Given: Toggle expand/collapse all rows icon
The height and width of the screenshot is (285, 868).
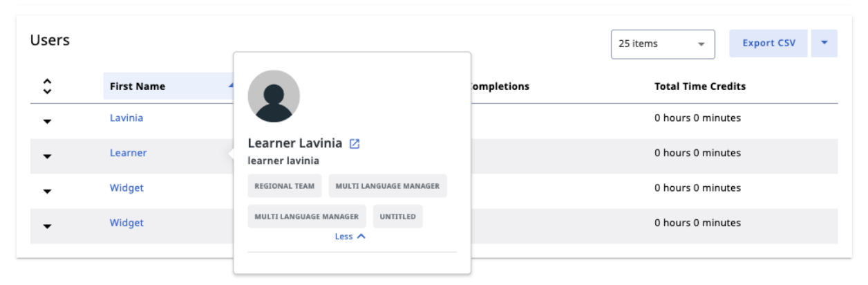Looking at the screenshot, I should (47, 86).
